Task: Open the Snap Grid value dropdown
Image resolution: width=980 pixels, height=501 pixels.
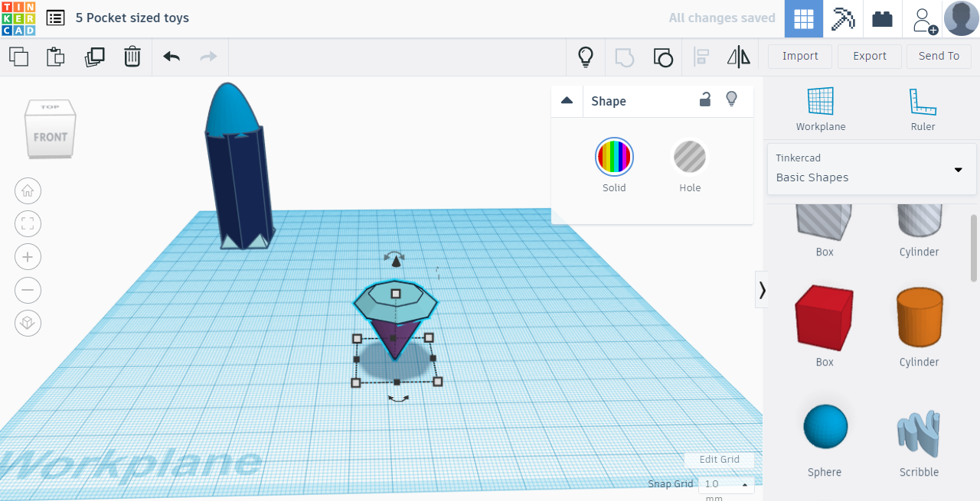Action: (x=727, y=484)
